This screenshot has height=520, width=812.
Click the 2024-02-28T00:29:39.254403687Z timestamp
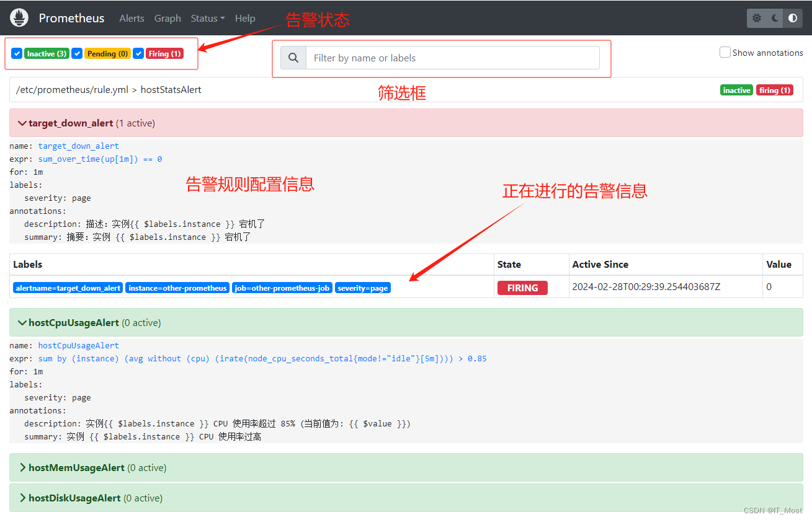[x=646, y=287]
